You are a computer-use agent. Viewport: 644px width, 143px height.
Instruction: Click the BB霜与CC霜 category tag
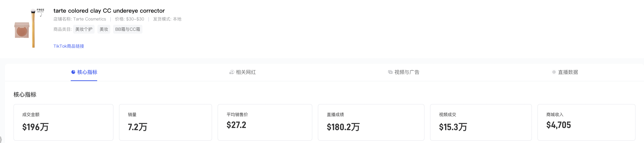coord(128,29)
